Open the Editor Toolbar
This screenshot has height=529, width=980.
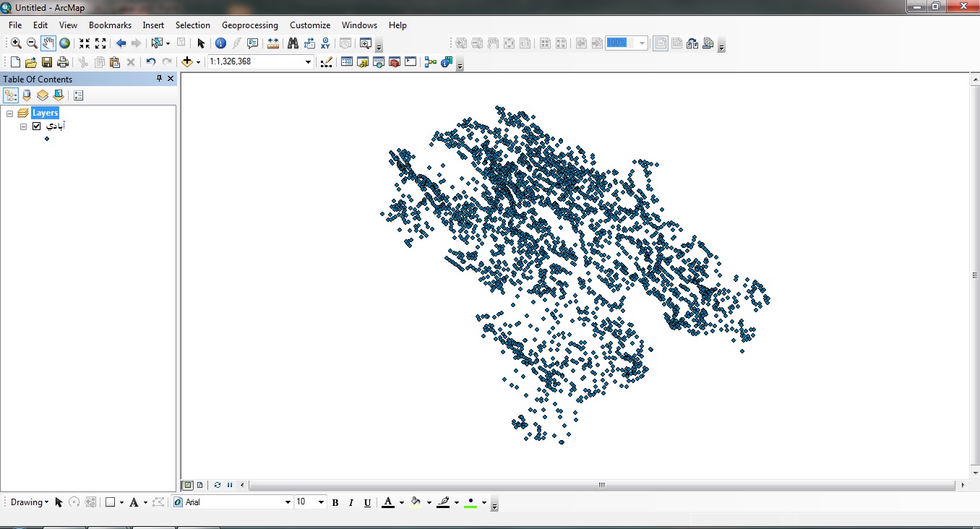click(x=327, y=62)
